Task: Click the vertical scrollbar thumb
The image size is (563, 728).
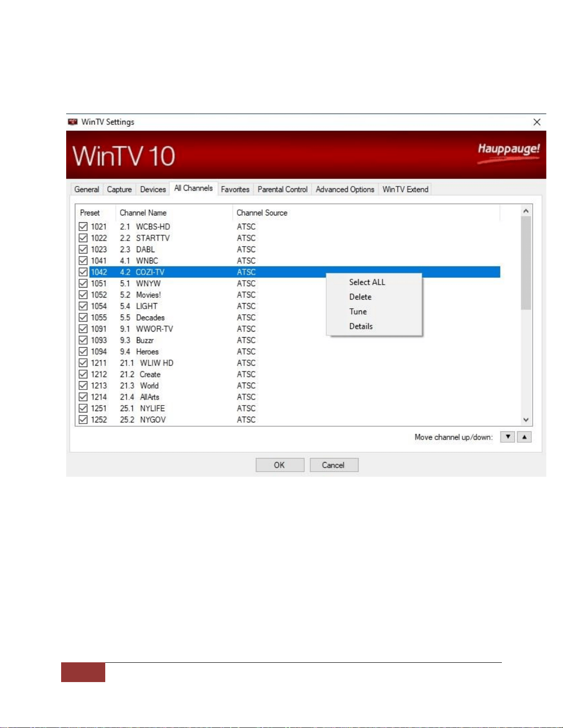Action: click(526, 263)
